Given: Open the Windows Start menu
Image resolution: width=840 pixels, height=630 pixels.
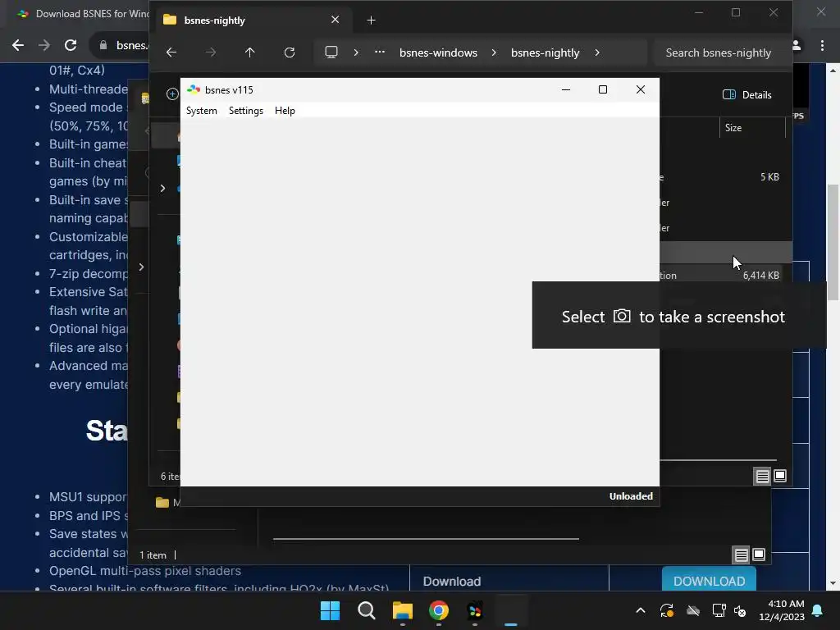Looking at the screenshot, I should tap(330, 610).
